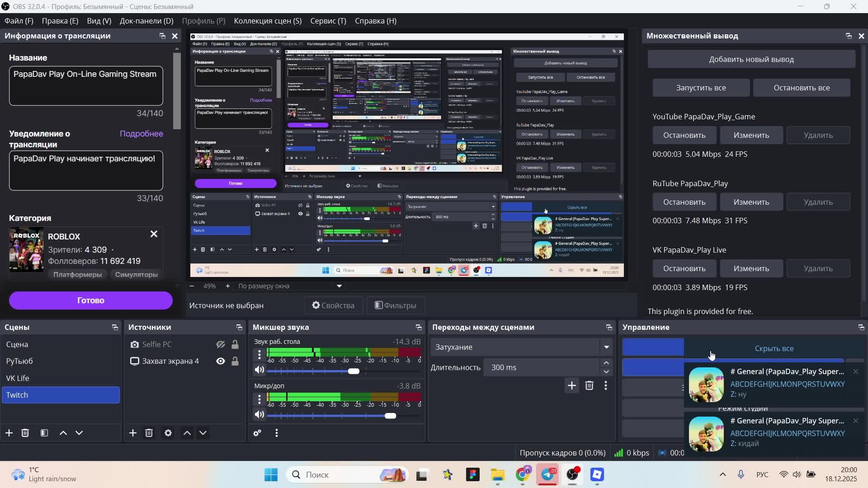Click the Микр/доп volume slider handle
This screenshot has width=868, height=488.
coord(390,416)
